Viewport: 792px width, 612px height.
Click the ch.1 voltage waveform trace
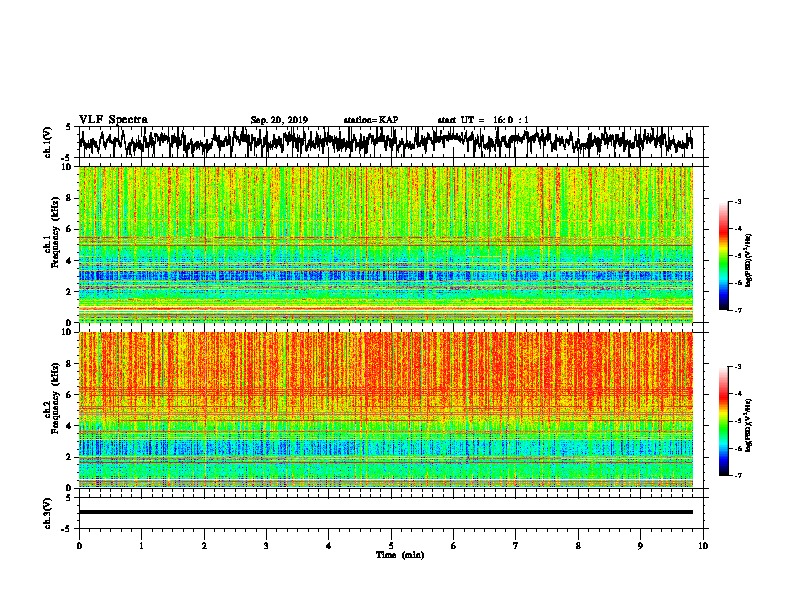click(x=385, y=141)
